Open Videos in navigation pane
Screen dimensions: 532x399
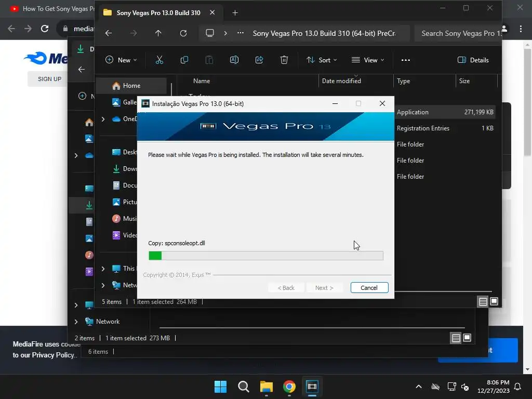click(124, 235)
